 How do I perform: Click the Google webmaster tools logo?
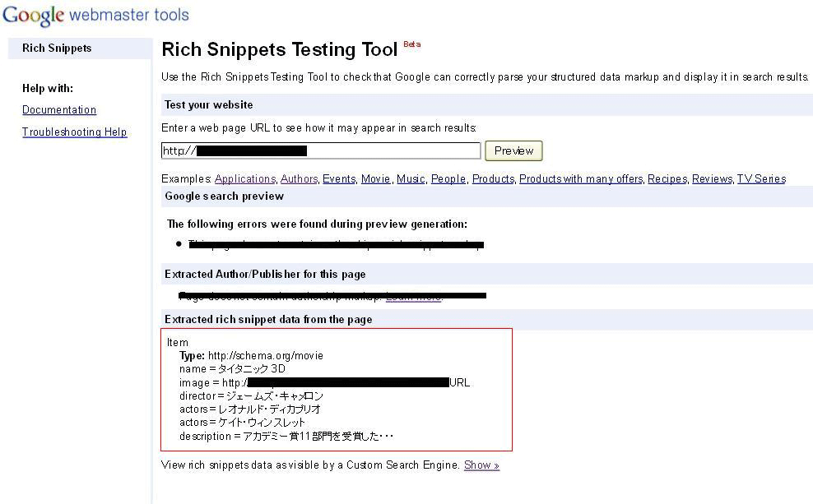pyautogui.click(x=95, y=15)
